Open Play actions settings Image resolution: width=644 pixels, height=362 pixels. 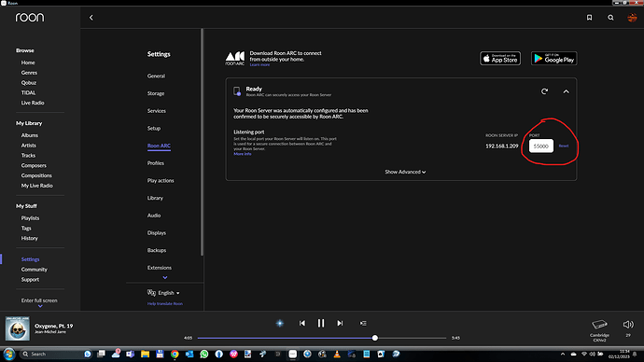tap(161, 181)
